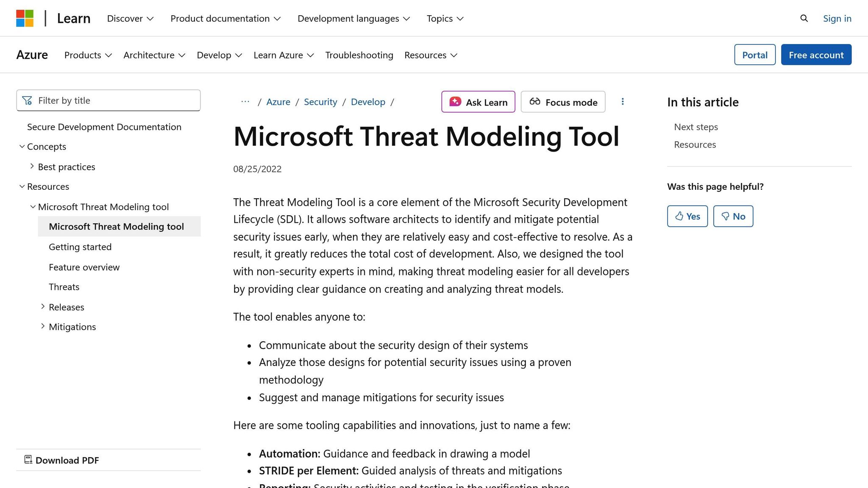Open the Discover dropdown

coord(130,18)
